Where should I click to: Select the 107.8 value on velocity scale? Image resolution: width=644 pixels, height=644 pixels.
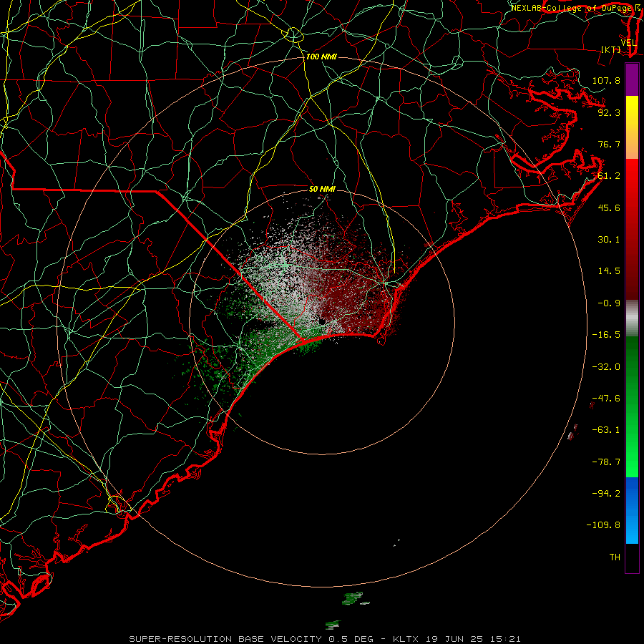[x=606, y=80]
